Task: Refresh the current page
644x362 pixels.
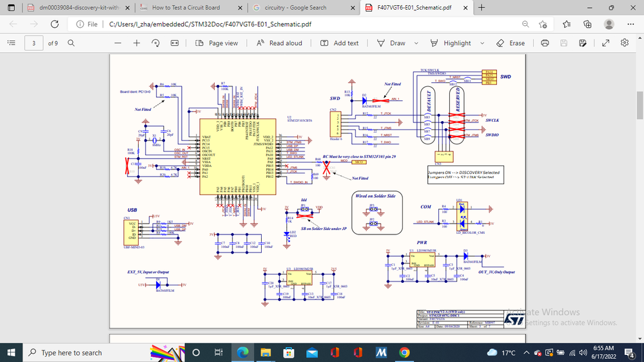Action: tap(55, 24)
